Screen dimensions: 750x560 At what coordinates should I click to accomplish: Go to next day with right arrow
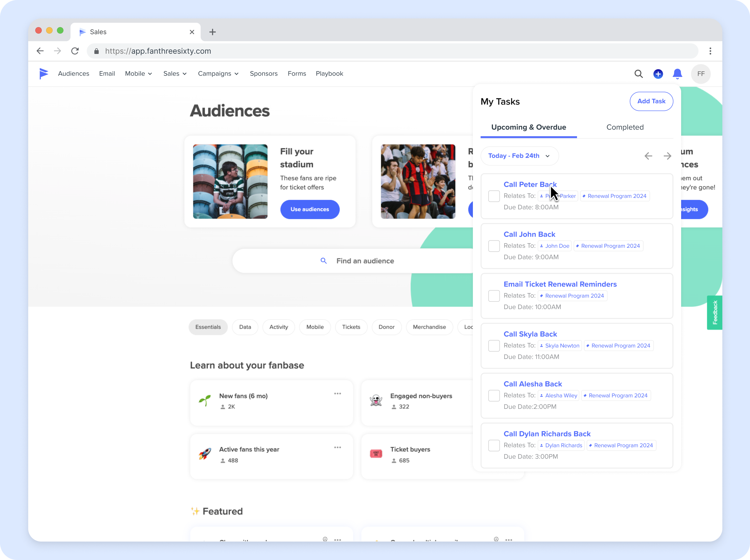point(667,156)
